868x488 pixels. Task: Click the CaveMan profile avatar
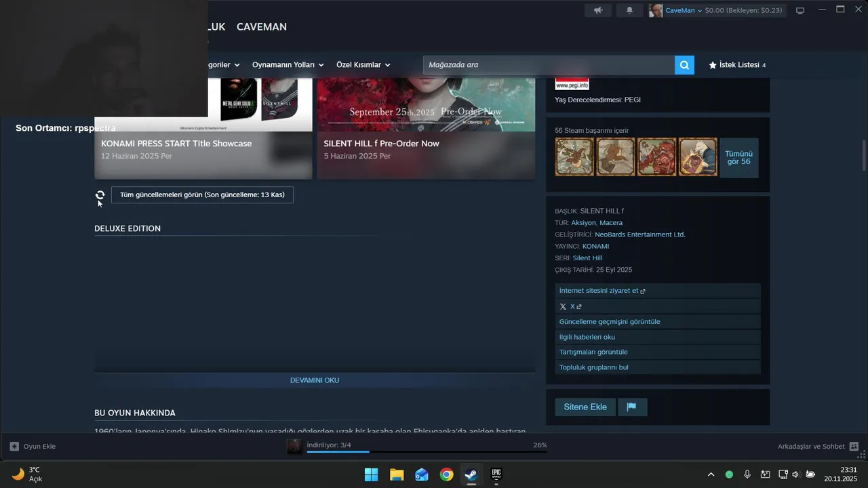[x=656, y=10]
